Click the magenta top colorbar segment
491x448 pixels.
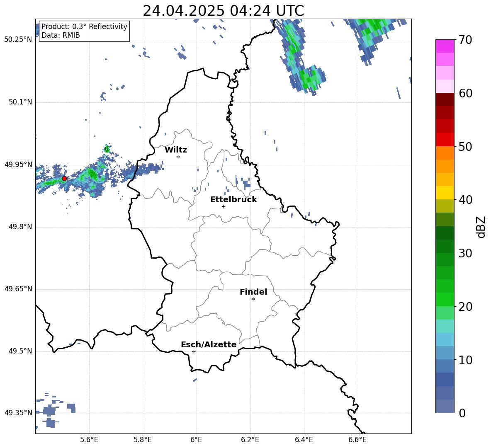coord(445,46)
